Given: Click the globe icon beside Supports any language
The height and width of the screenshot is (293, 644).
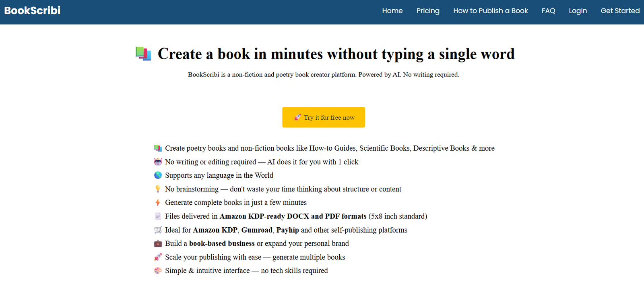Looking at the screenshot, I should 158,175.
